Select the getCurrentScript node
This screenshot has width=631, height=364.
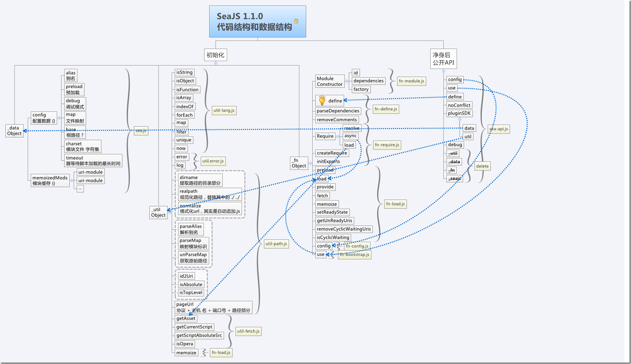click(x=194, y=327)
